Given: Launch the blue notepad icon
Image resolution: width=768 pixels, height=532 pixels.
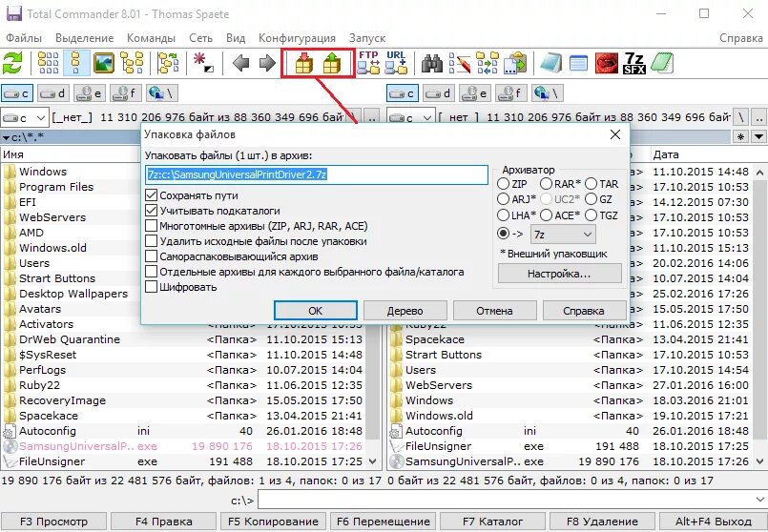Looking at the screenshot, I should (550, 63).
